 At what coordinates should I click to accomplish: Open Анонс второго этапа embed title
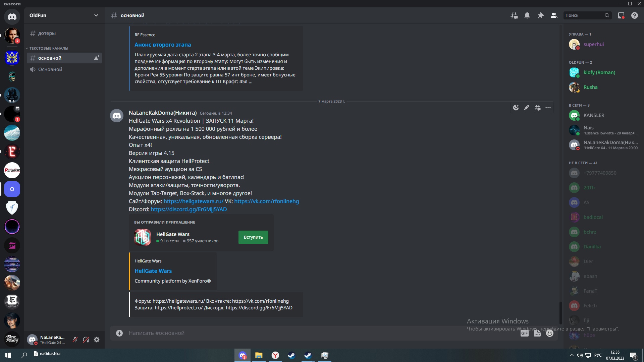[x=163, y=45]
